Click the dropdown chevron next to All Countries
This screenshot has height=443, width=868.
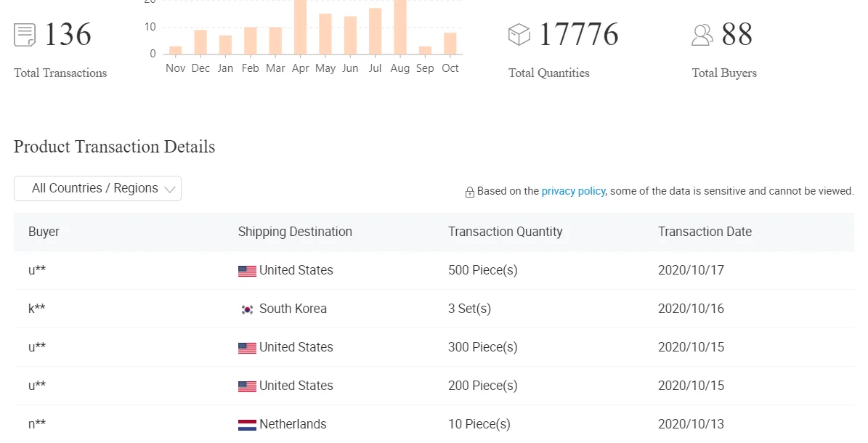click(170, 190)
